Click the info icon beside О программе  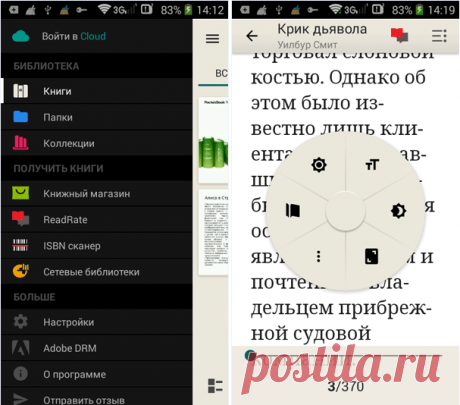(x=21, y=374)
